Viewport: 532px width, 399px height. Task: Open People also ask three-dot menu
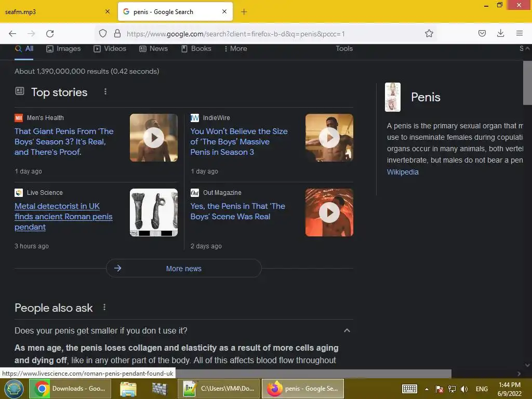[104, 307]
